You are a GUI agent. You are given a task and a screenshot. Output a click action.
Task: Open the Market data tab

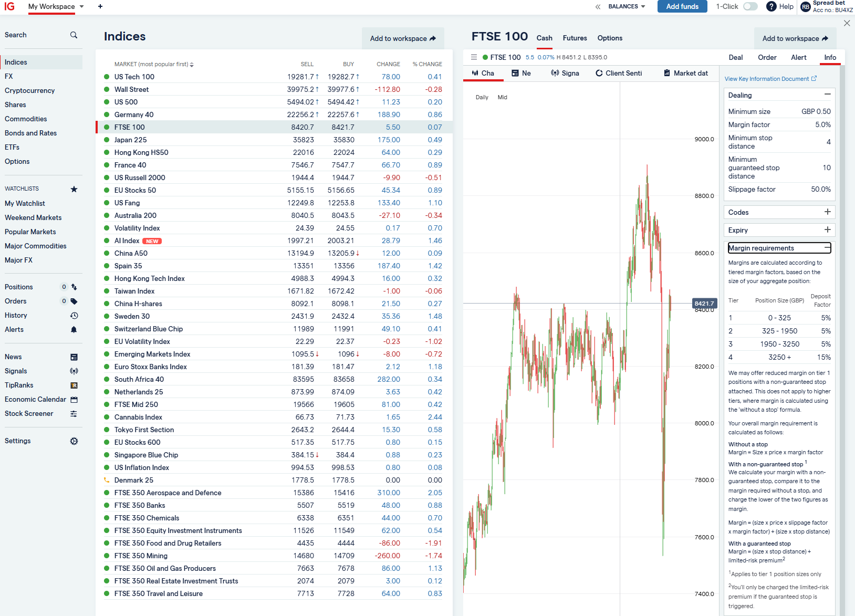pyautogui.click(x=686, y=73)
